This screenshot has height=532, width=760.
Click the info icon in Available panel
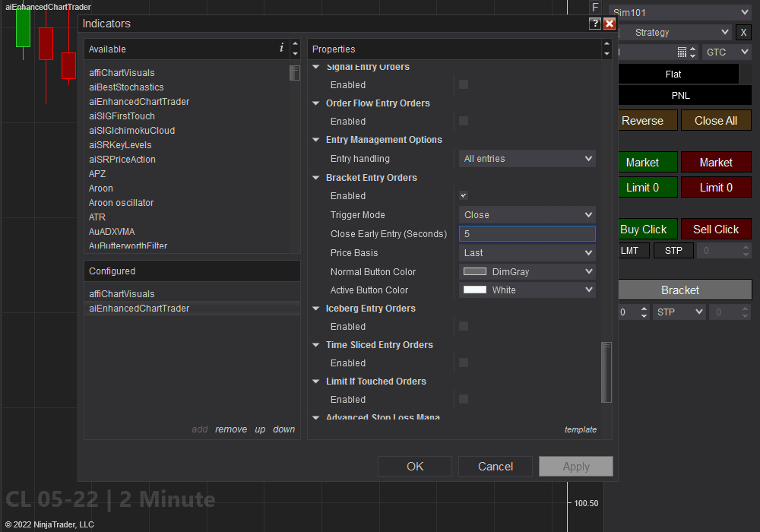281,48
